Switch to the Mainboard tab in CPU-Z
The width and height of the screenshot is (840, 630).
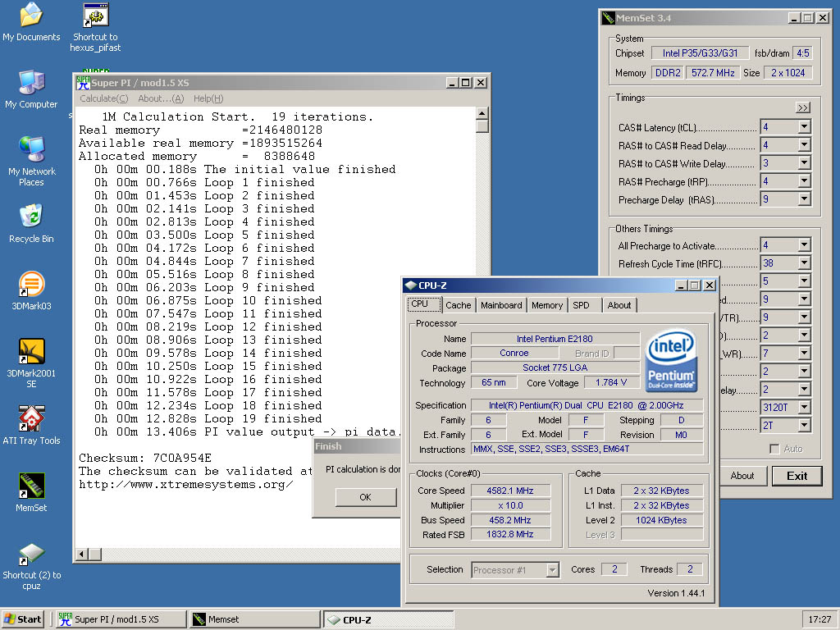click(x=501, y=305)
